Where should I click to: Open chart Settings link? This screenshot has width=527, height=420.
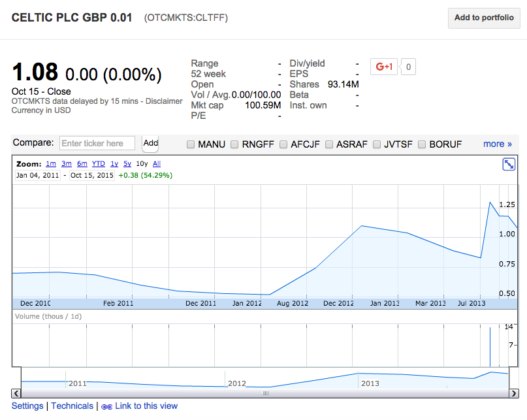[27, 406]
